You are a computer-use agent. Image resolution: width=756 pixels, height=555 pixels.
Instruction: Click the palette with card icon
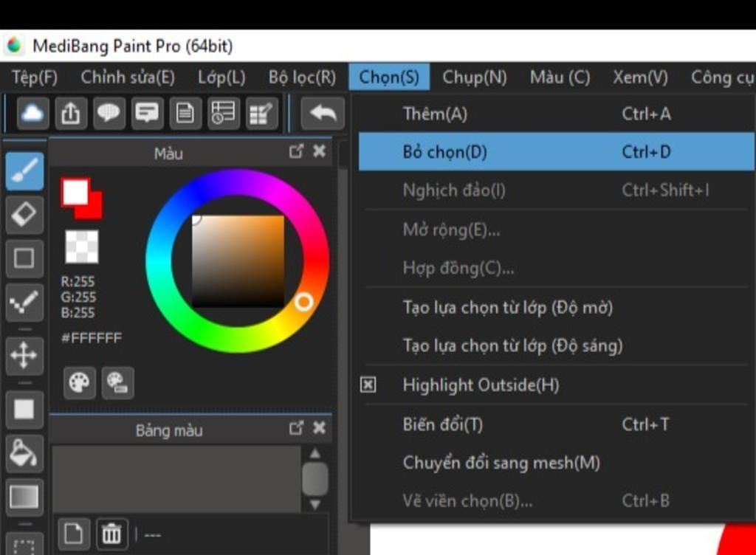[117, 382]
